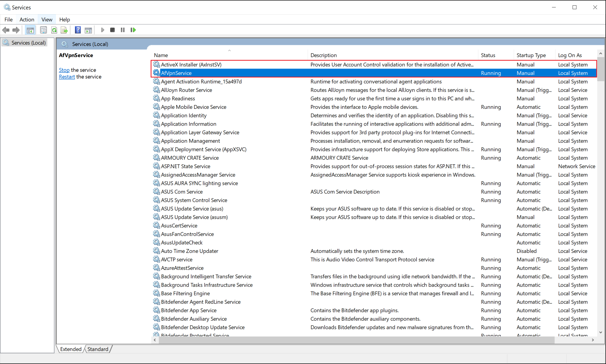This screenshot has height=364, width=606.
Task: Toggle Show/Hide Action Pane icon
Action: (88, 30)
